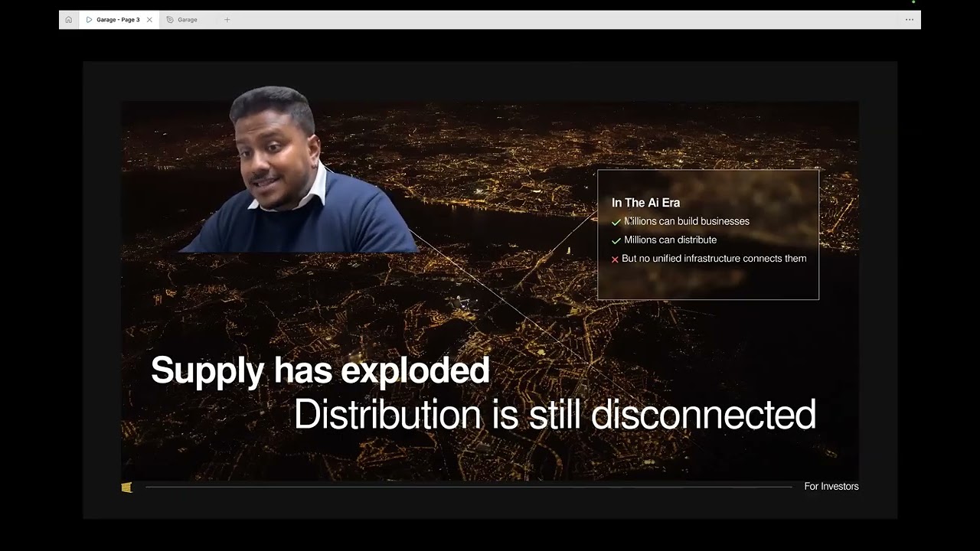980x551 pixels.
Task: Click the 'In The Ai Era' heading
Action: pyautogui.click(x=645, y=203)
